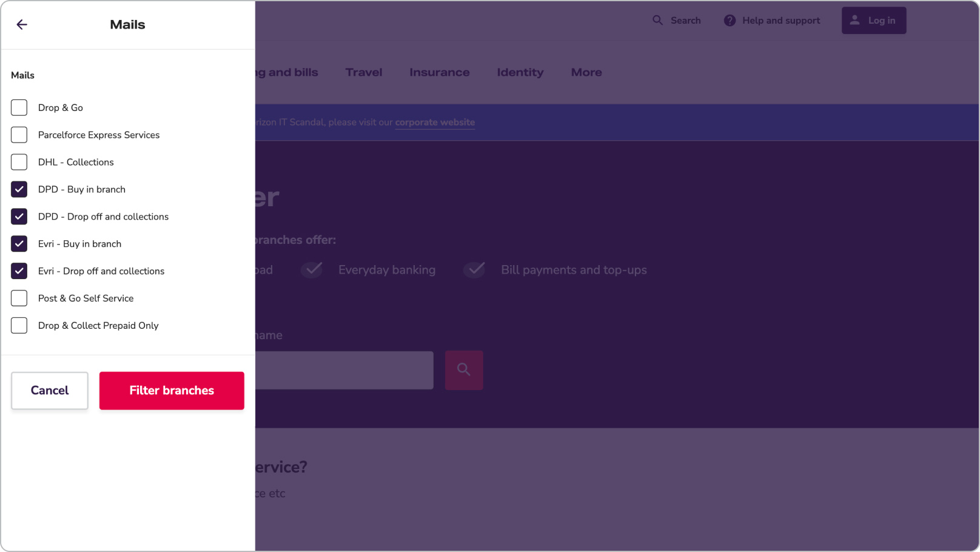The width and height of the screenshot is (980, 552).
Task: Untick Evri - Buy in branch
Action: click(19, 244)
